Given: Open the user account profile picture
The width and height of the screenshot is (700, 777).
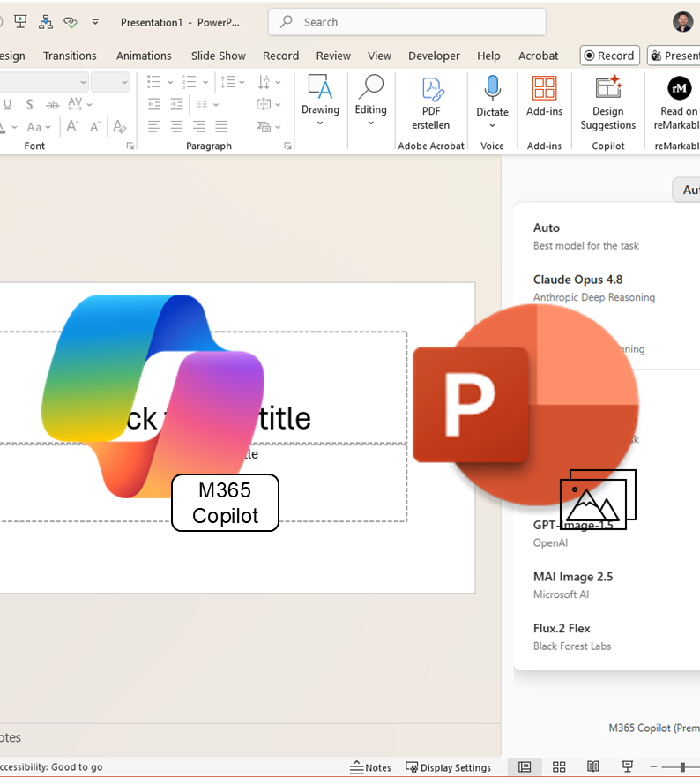Looking at the screenshot, I should (682, 22).
